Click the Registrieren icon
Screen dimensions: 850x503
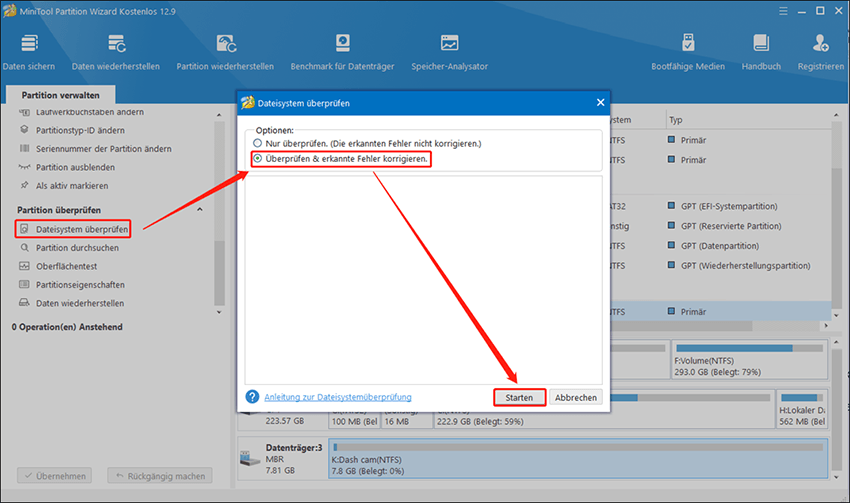[821, 43]
